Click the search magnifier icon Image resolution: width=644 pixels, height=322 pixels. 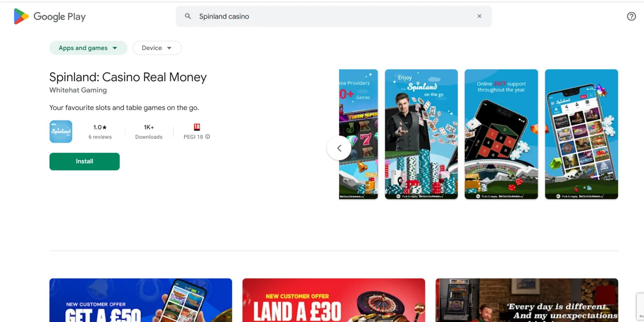188,16
